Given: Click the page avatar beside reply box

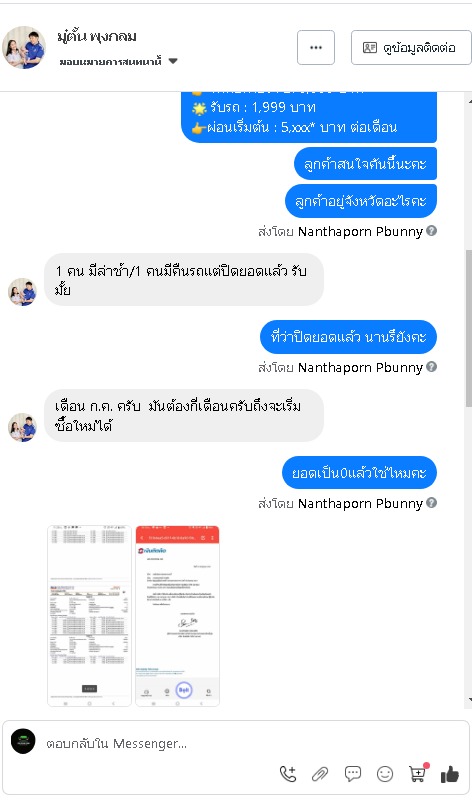Looking at the screenshot, I should (23, 741).
